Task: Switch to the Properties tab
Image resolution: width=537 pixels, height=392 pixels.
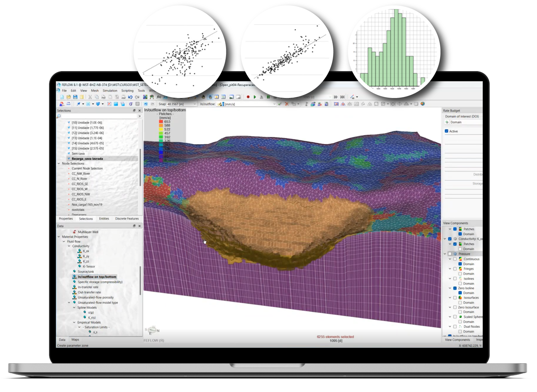Action: [66, 219]
